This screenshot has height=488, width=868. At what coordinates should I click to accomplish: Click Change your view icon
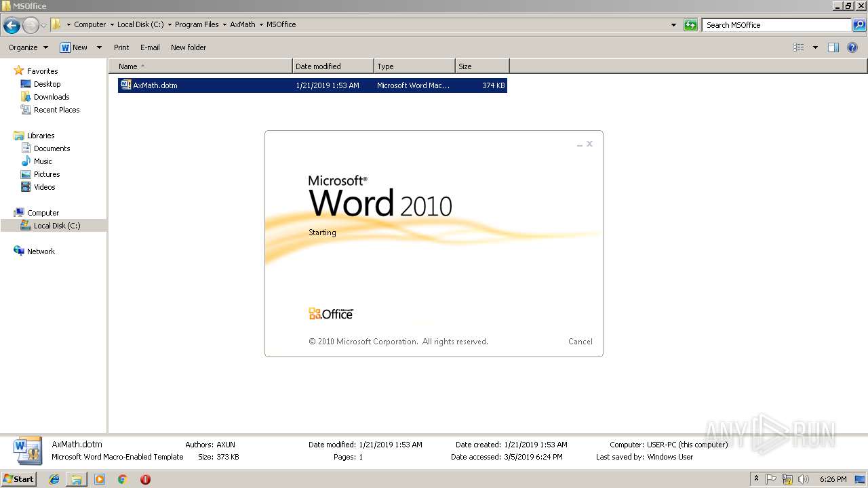[799, 47]
